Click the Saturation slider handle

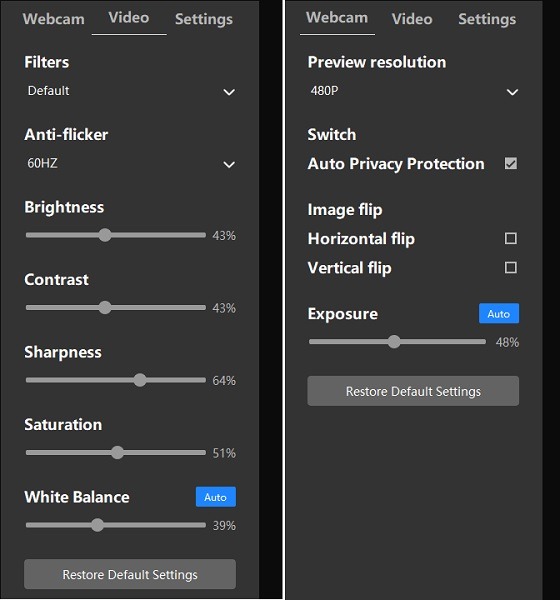click(x=117, y=453)
